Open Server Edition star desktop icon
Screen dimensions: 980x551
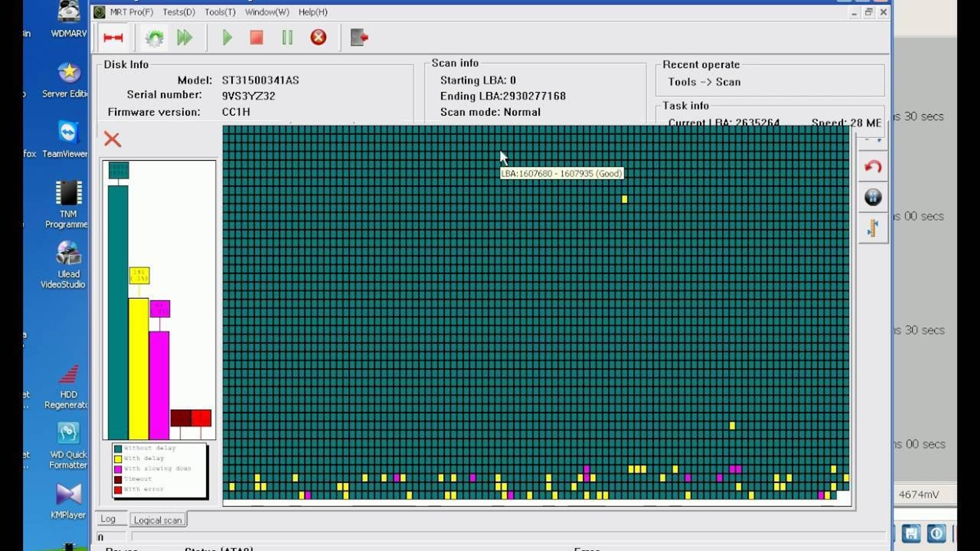click(x=68, y=80)
